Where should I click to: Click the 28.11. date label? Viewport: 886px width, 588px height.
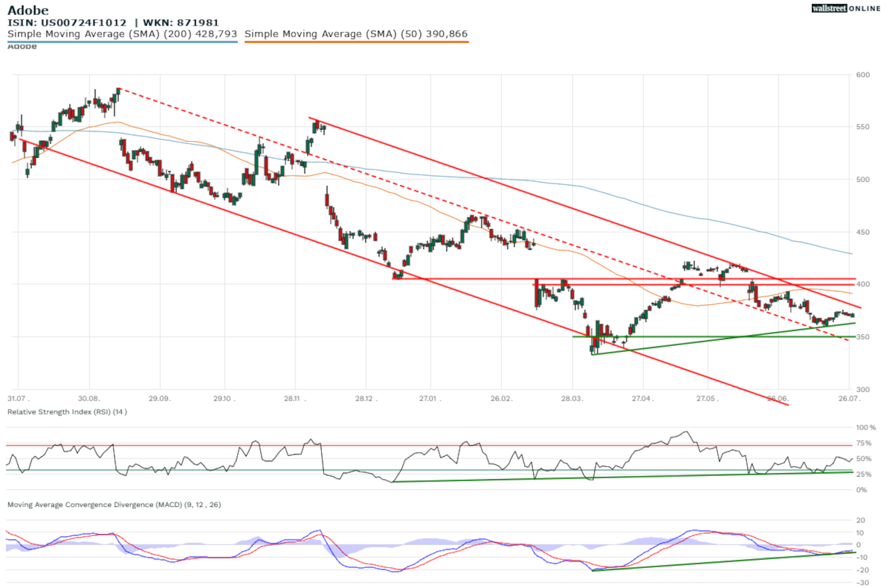295,399
